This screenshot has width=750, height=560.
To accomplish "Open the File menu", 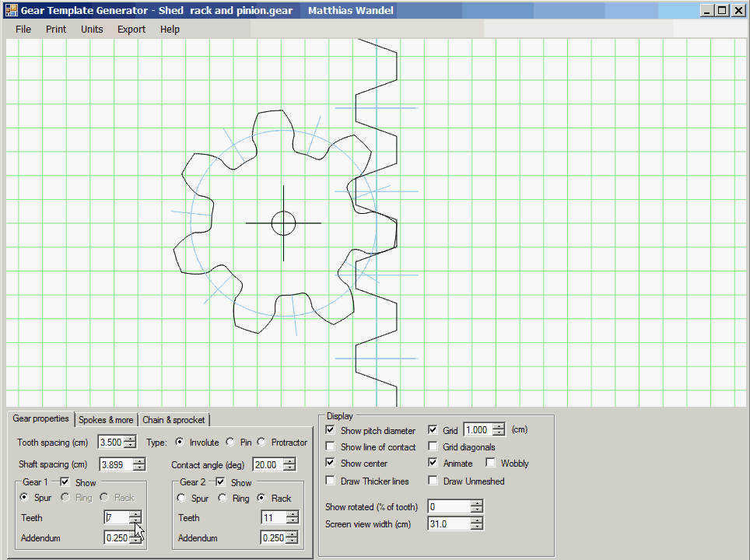I will click(x=23, y=30).
